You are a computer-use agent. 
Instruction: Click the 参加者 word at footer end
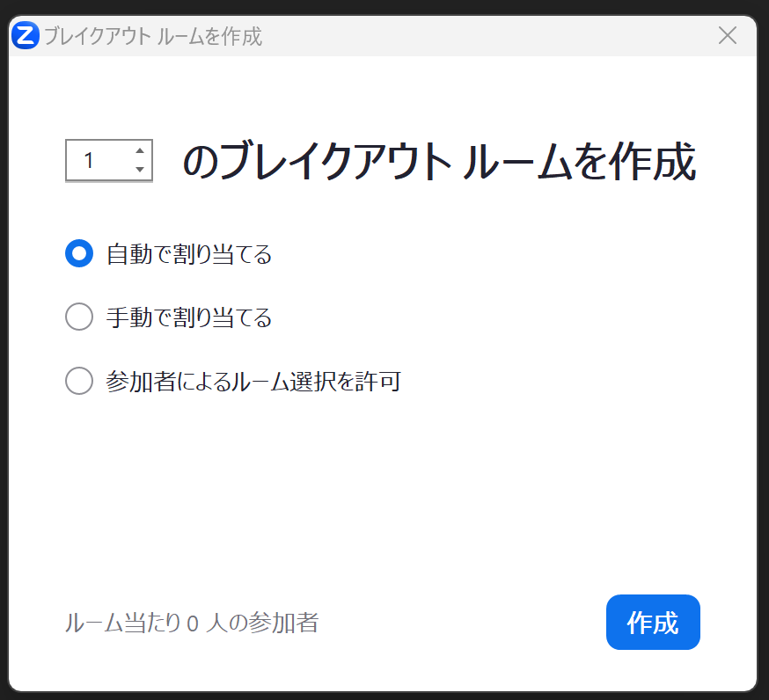pyautogui.click(x=283, y=623)
